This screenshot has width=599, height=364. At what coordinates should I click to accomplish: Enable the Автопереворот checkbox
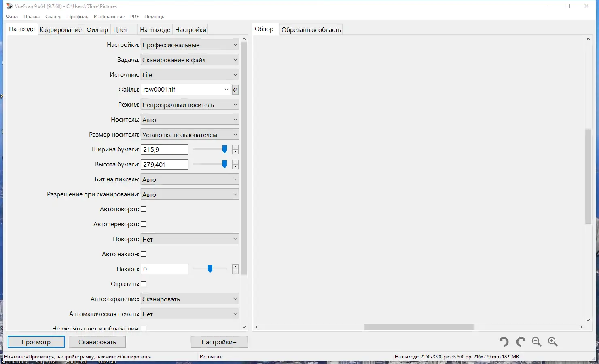(143, 224)
